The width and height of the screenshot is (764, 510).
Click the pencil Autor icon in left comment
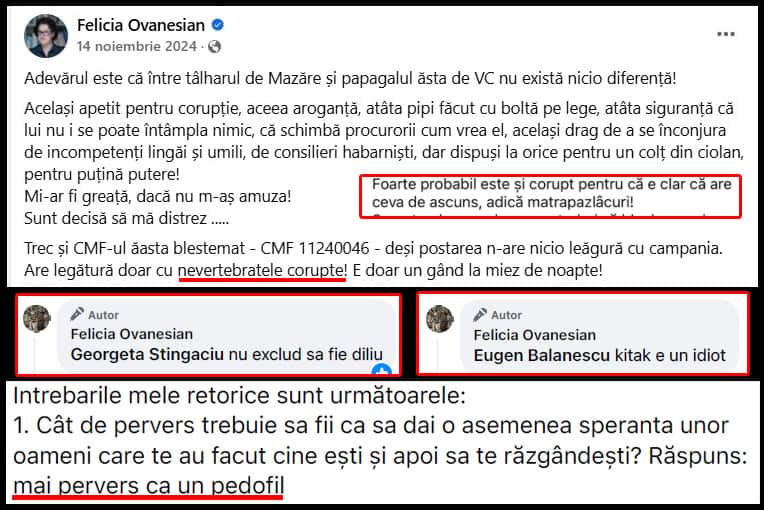tap(77, 314)
